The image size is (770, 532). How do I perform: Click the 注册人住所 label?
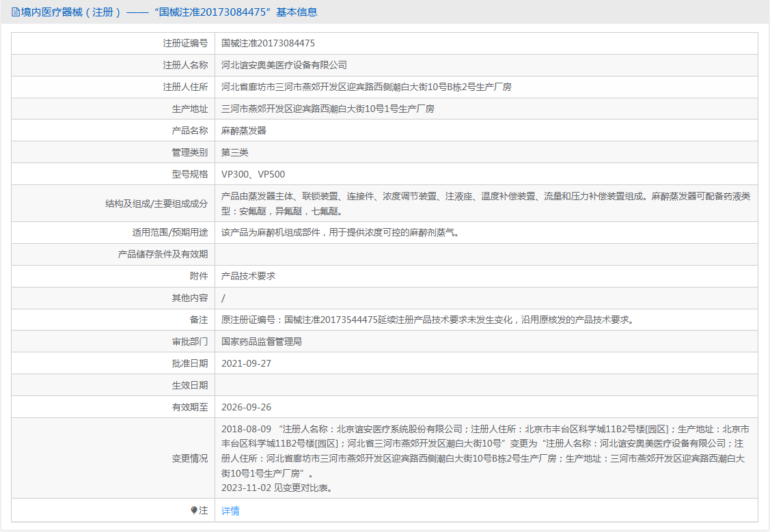tap(185, 87)
